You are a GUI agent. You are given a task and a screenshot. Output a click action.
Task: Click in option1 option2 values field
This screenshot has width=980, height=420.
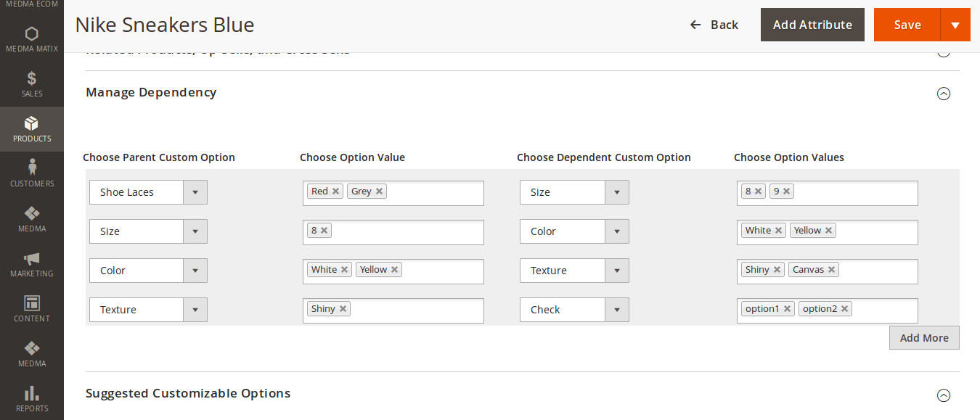tap(827, 310)
